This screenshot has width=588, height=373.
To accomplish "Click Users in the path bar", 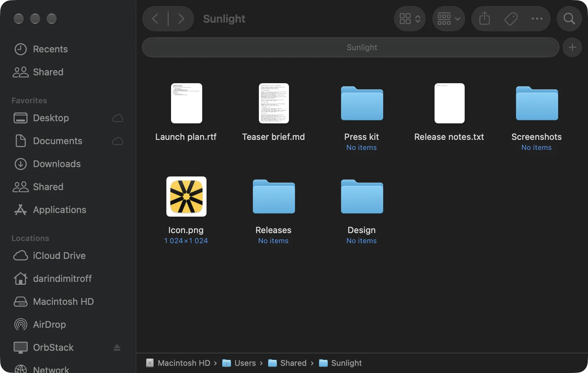I will pos(239,363).
